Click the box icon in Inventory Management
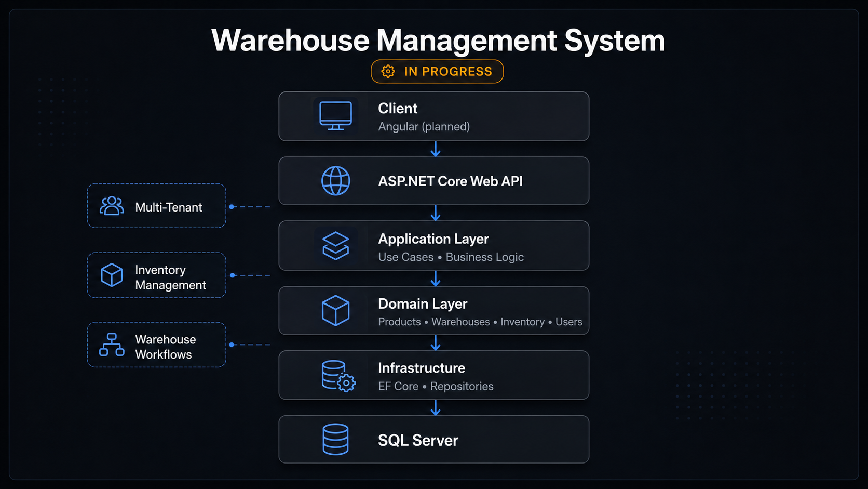 [x=112, y=275]
